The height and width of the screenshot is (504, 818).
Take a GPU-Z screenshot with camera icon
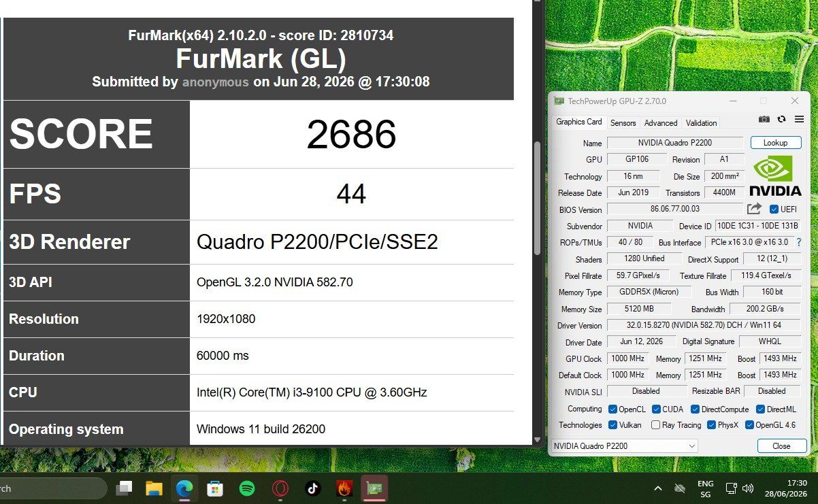pos(764,119)
